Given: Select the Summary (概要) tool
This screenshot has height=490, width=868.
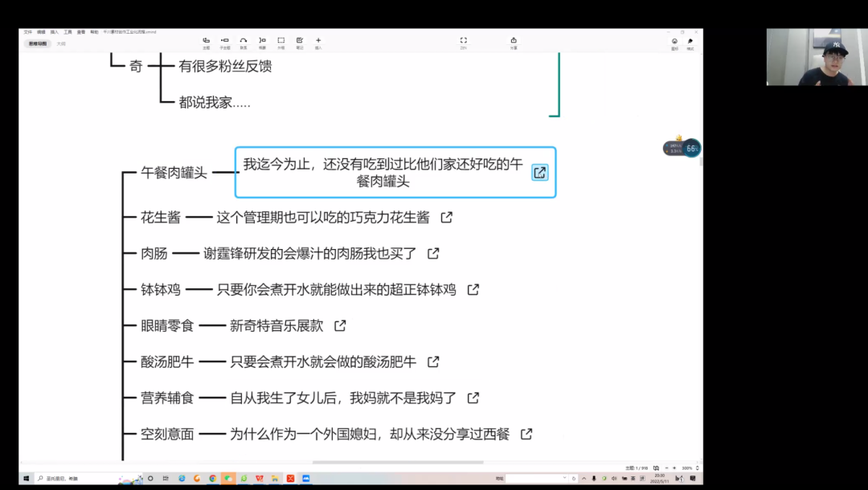Looking at the screenshot, I should click(x=262, y=42).
